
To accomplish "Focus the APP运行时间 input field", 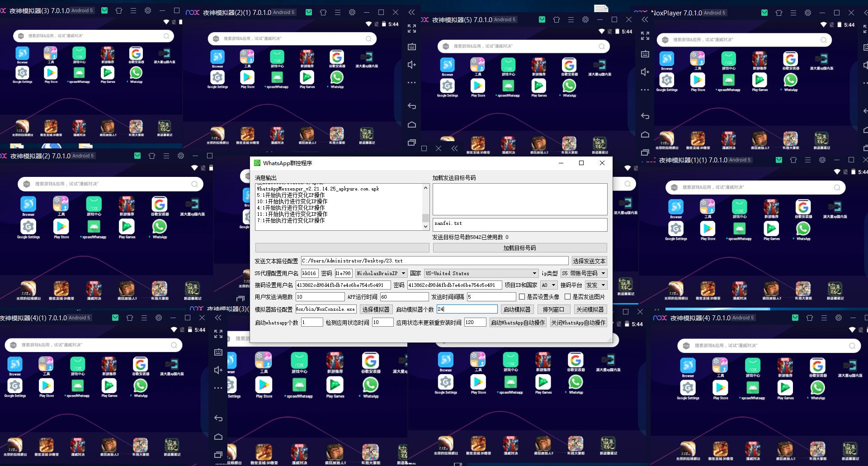I will pos(404,297).
